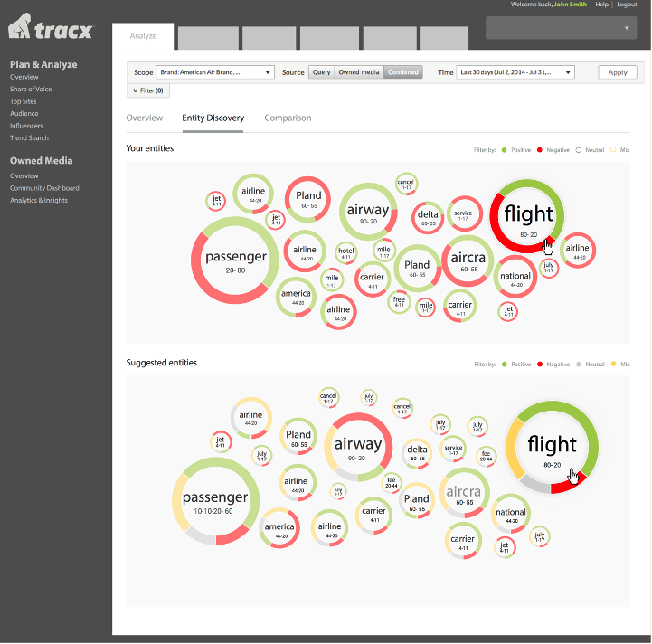Select delta bubble in Suggested entities

click(417, 453)
